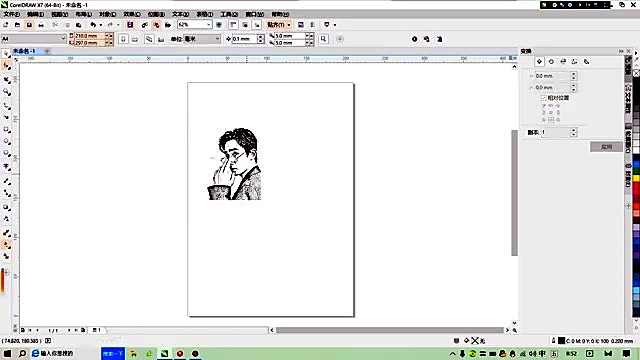Select the Freehand curve tool
The image size is (640, 360).
click(6, 106)
